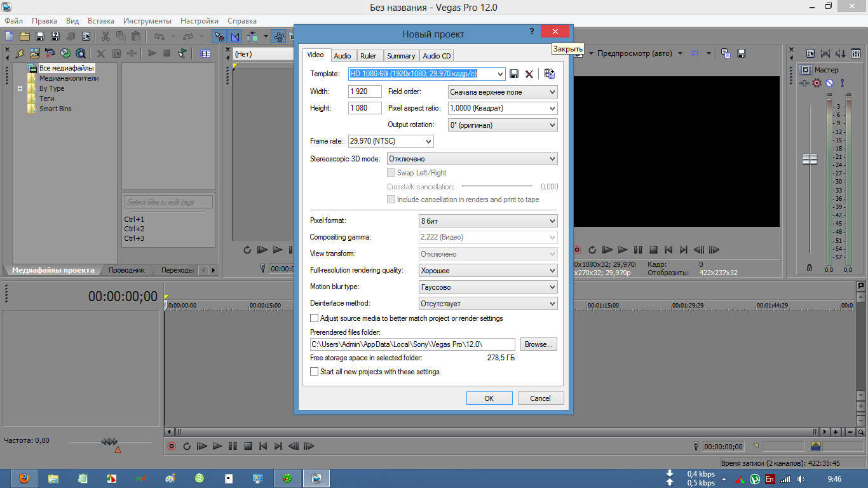Click Record icon in video preview transport
Image resolution: width=868 pixels, height=488 pixels.
click(577, 250)
